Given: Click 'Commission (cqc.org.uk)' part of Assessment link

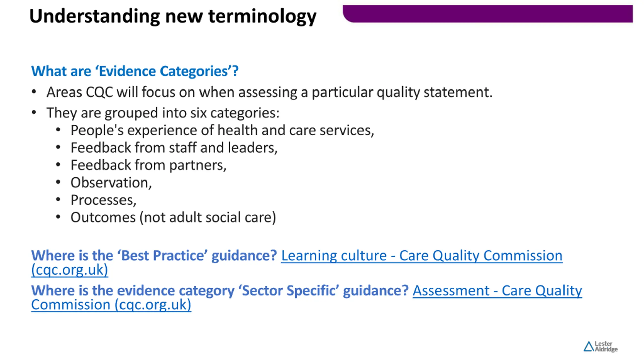Looking at the screenshot, I should pyautogui.click(x=111, y=305).
